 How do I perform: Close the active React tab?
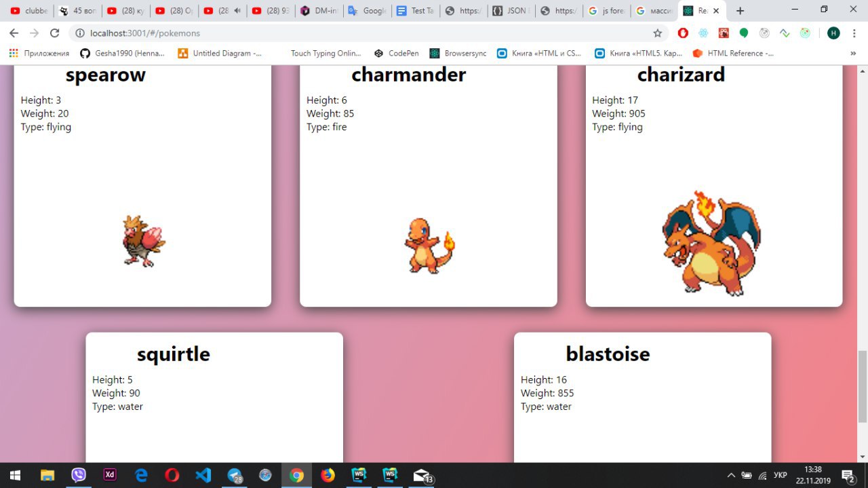pos(716,11)
